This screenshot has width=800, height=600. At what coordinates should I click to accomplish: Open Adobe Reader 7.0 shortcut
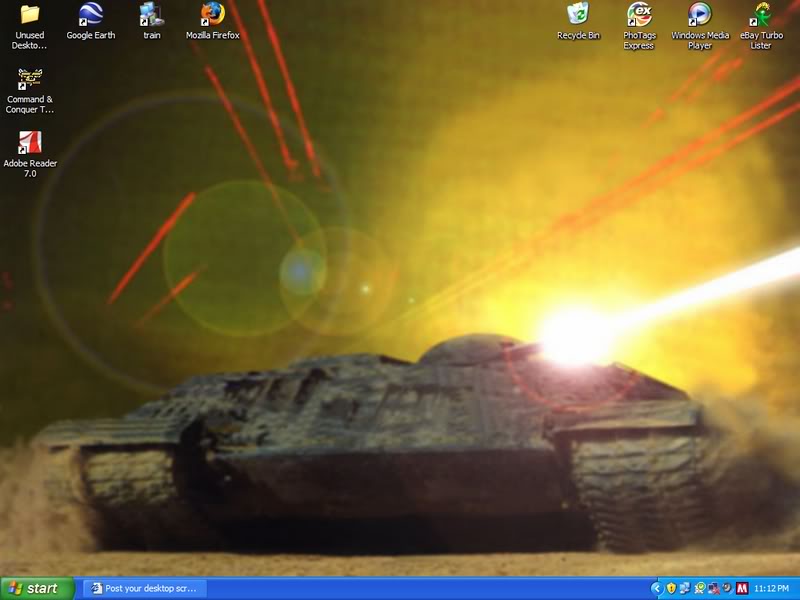(30, 155)
